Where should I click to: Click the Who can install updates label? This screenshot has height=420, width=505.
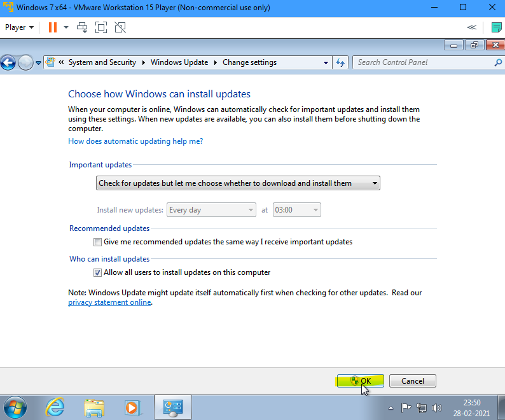pos(109,259)
